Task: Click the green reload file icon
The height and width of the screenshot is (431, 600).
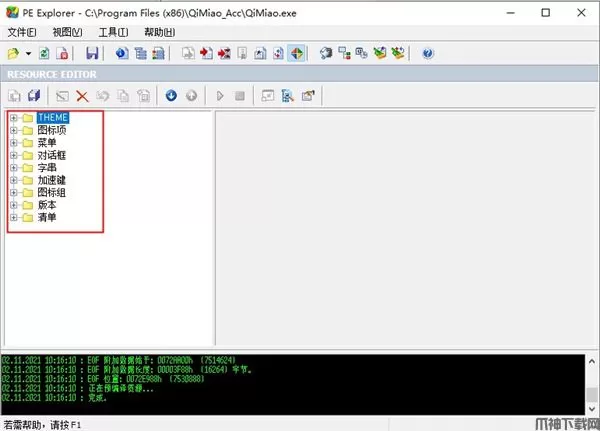Action: point(44,53)
